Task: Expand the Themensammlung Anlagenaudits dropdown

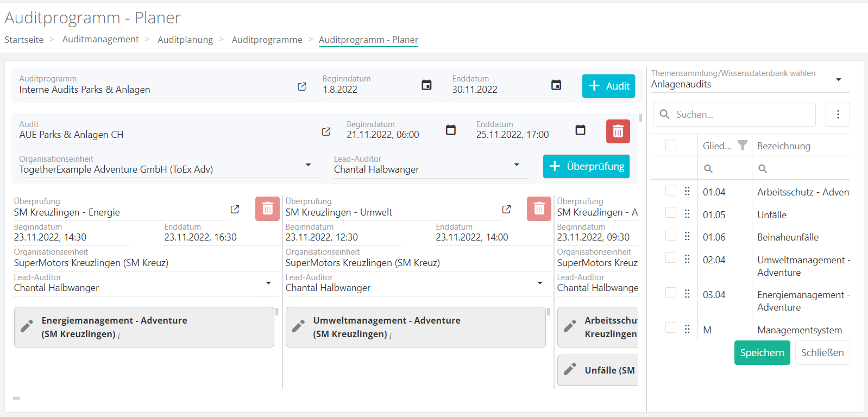Action: coord(838,80)
